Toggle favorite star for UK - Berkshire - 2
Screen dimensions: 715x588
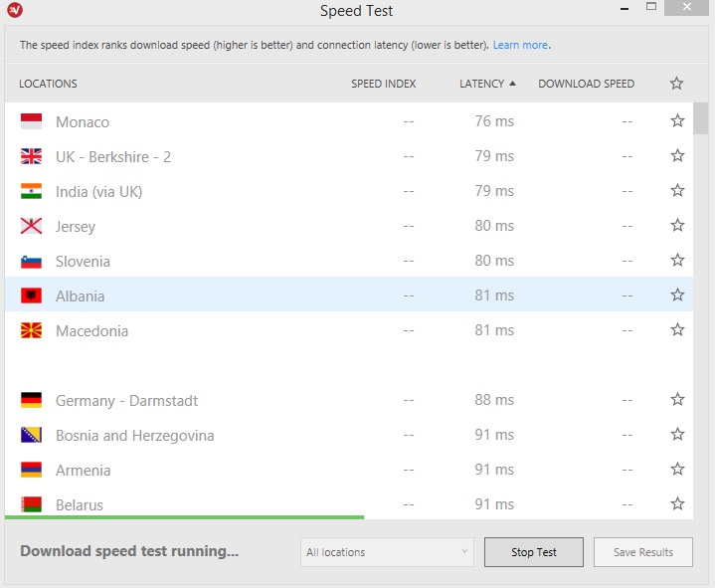click(x=677, y=155)
